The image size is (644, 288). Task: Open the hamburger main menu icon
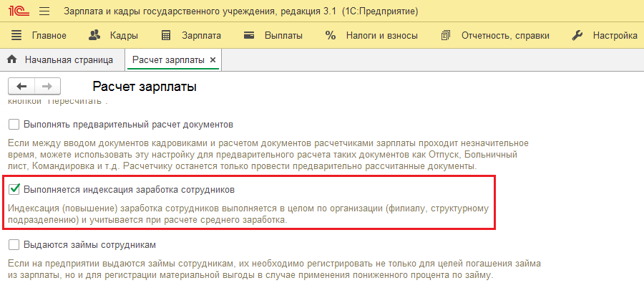(x=44, y=11)
